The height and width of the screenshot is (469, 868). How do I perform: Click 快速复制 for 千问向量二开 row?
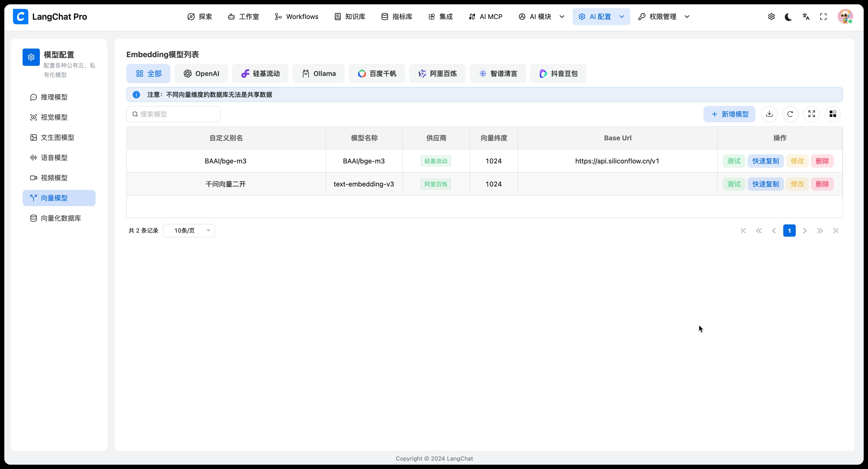(x=766, y=184)
